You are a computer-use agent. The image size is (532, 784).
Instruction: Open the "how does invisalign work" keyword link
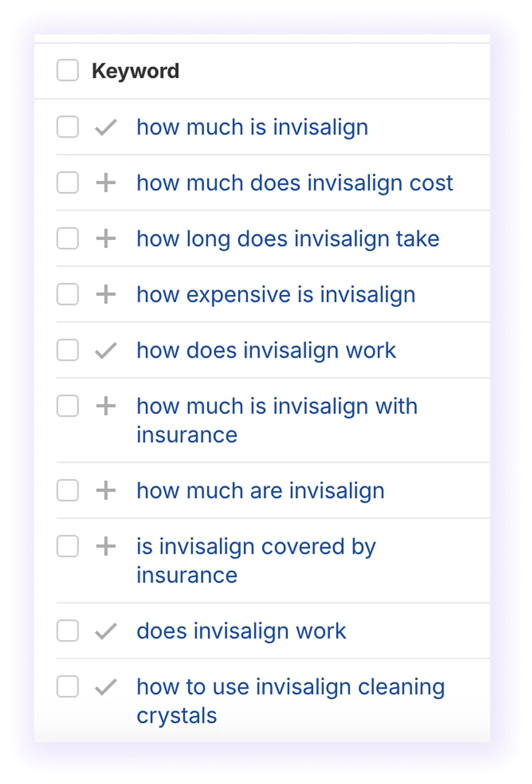click(x=266, y=350)
